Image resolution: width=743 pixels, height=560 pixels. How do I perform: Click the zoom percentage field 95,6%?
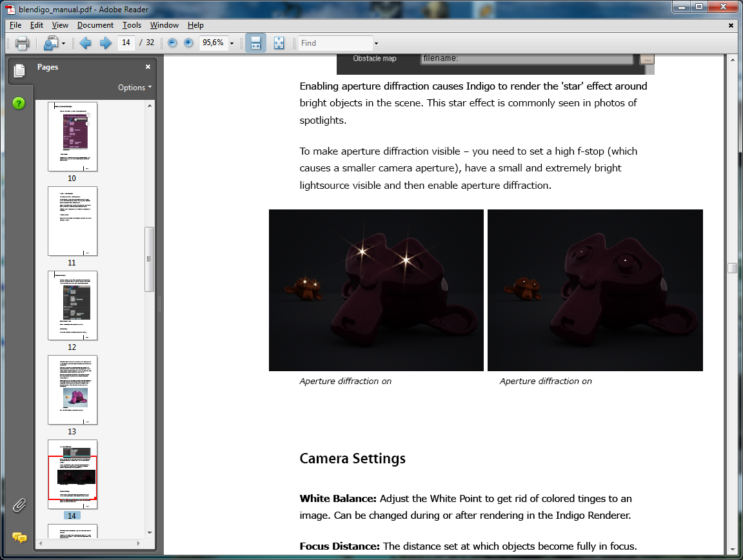pos(213,43)
